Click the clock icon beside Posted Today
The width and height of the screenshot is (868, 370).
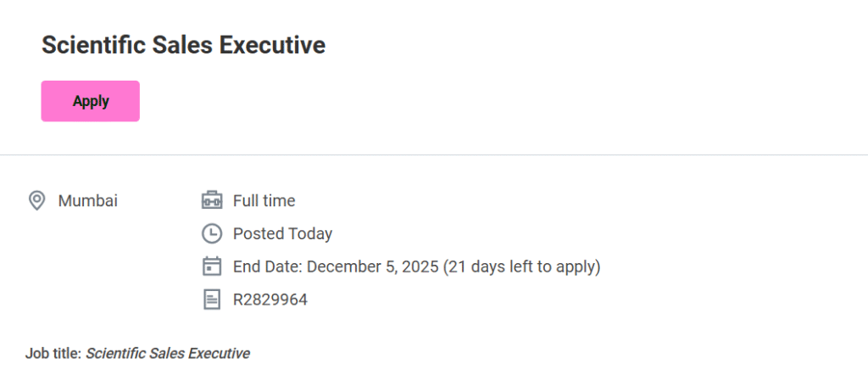(211, 233)
